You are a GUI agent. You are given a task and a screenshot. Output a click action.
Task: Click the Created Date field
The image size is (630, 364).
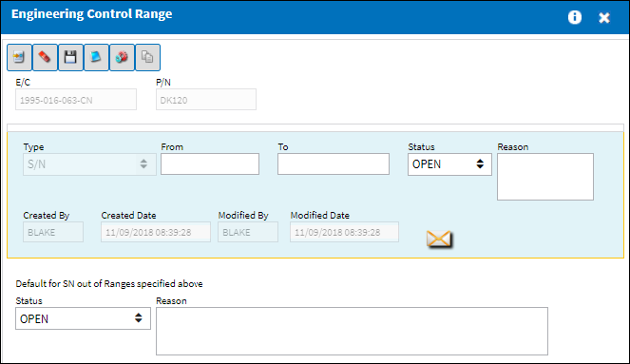click(x=156, y=232)
